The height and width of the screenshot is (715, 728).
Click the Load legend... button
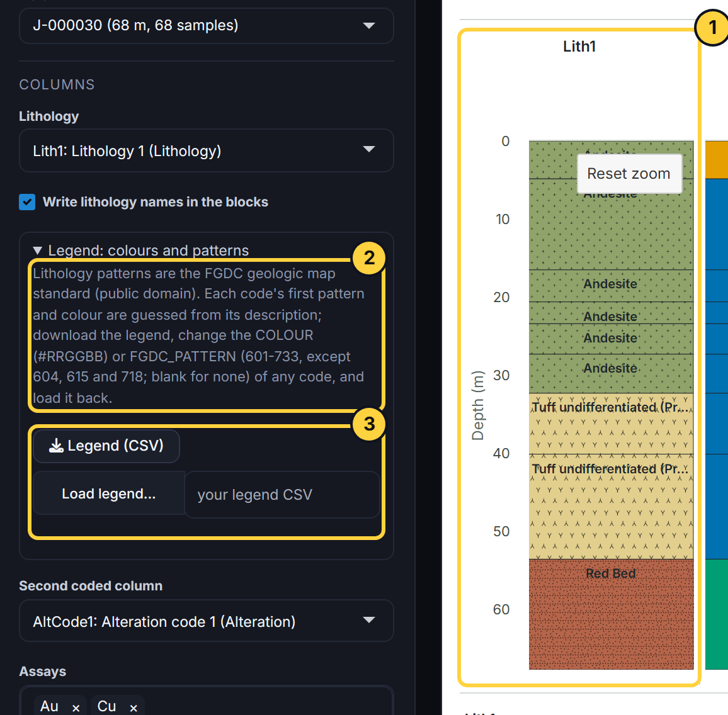(x=109, y=493)
